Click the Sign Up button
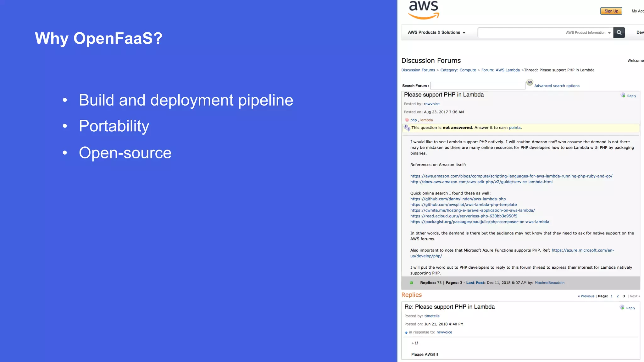This screenshot has width=644, height=362. (x=611, y=11)
